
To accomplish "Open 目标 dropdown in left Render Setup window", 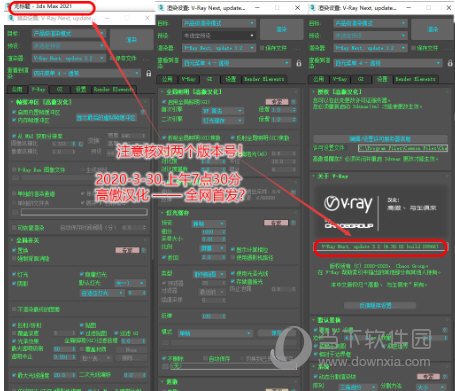I will point(68,33).
